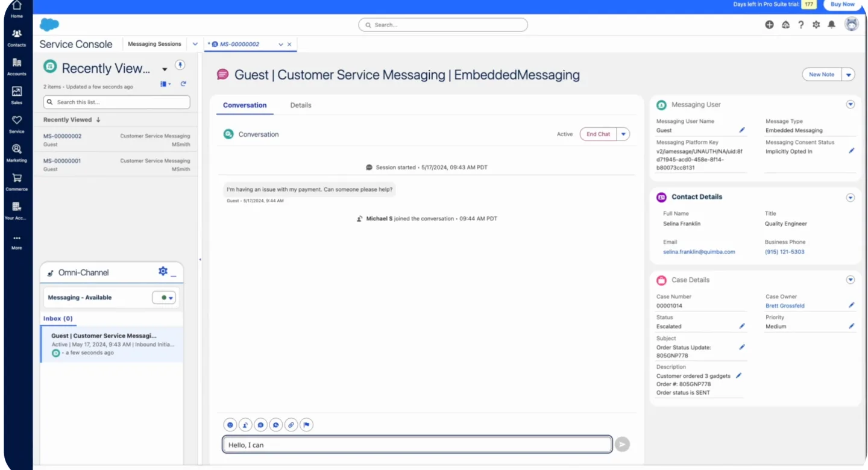The height and width of the screenshot is (470, 868).
Task: Pin the Recently Viewed list
Action: [x=180, y=65]
